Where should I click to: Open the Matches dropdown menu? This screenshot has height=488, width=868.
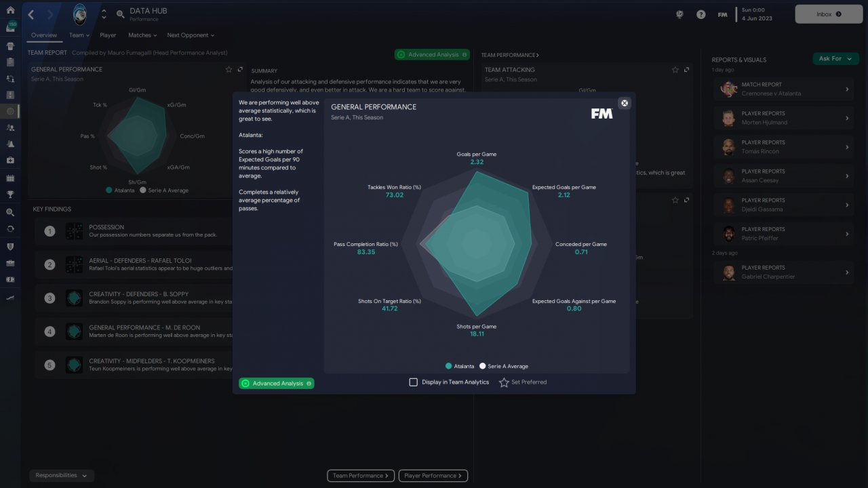click(x=142, y=35)
